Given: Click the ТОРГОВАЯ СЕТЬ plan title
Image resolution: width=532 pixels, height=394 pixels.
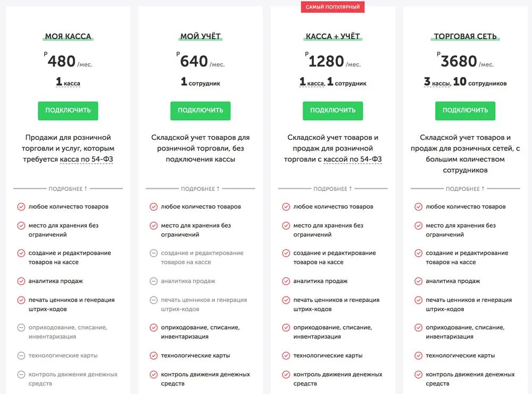Looking at the screenshot, I should 465,36.
